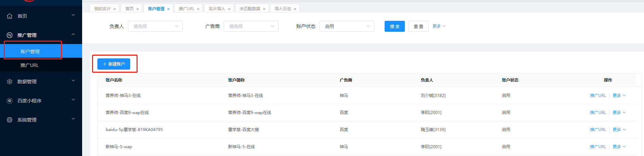Click the 百度小程序 sidebar icon

(x=10, y=101)
